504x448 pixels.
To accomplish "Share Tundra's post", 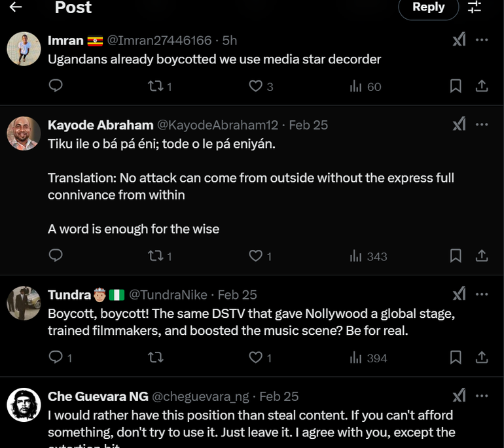I will tap(481, 357).
